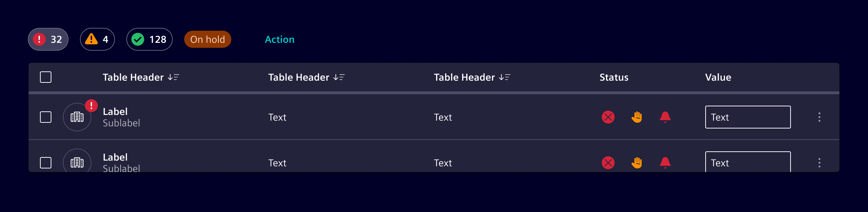Click the orange hand icon in first row
The image size is (868, 212).
(x=637, y=117)
